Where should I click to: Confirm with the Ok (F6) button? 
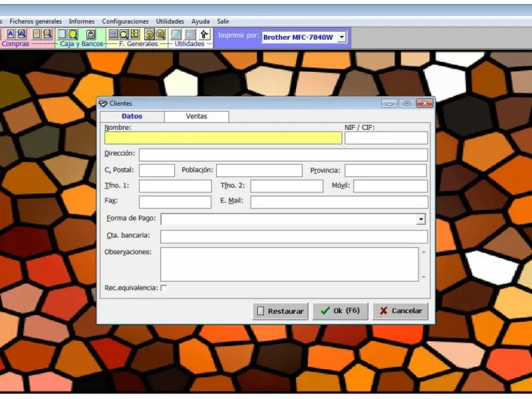(340, 311)
